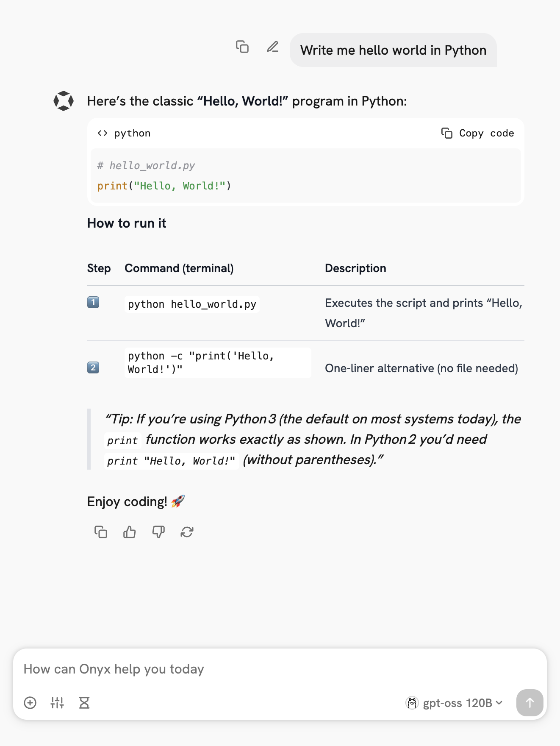Edit the user message with pencil icon
Screen dimensions: 560x746
(273, 47)
